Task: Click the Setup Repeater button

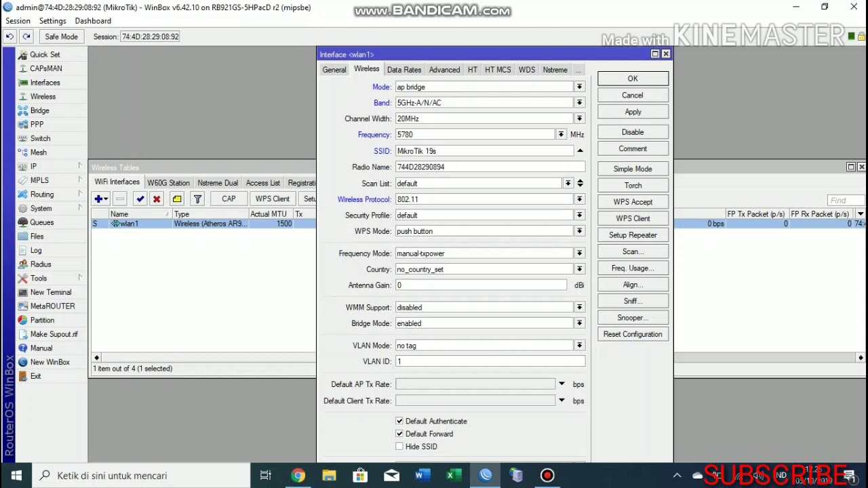Action: point(633,235)
